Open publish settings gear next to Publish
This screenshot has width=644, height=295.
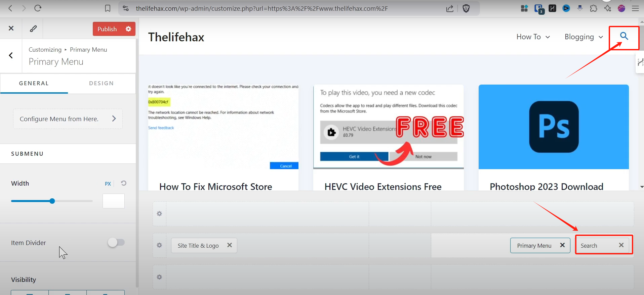(x=128, y=29)
